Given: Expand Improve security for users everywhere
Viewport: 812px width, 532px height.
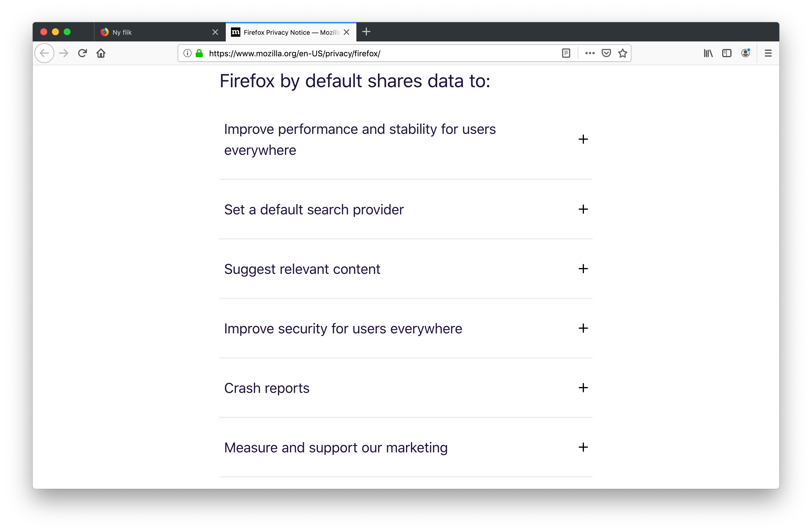Looking at the screenshot, I should tap(583, 328).
